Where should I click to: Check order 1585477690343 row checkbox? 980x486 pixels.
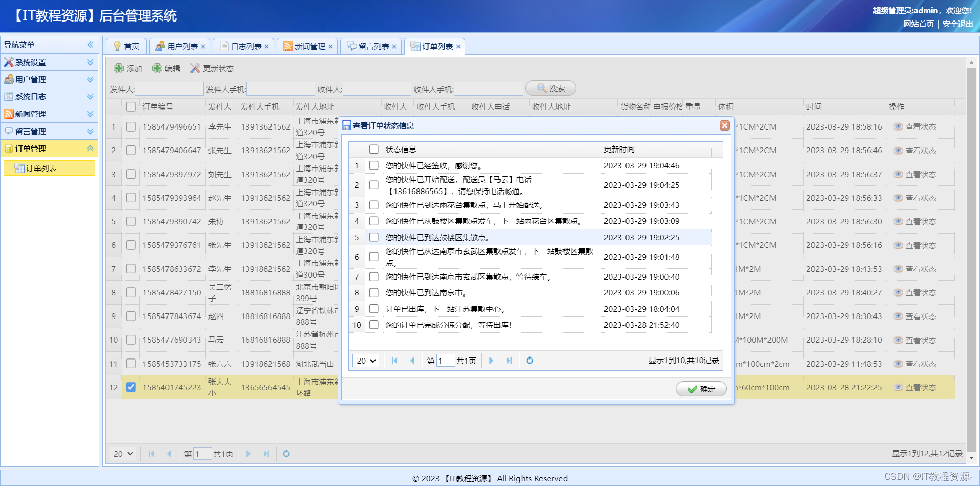(131, 340)
